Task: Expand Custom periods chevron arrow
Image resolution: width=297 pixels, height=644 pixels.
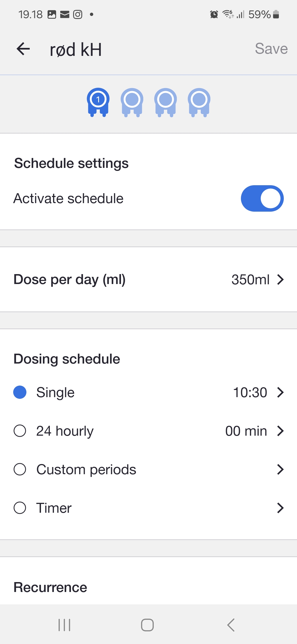Action: click(280, 469)
